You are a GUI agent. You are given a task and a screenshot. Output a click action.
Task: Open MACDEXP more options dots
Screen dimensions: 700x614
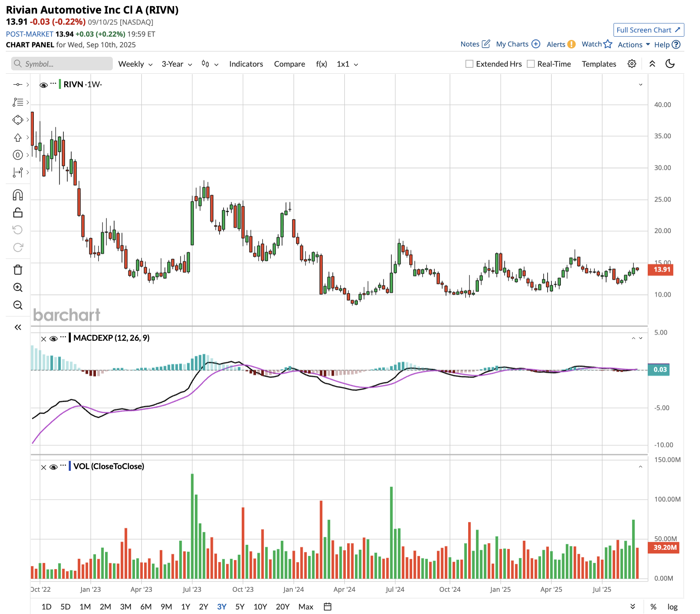tap(63, 337)
